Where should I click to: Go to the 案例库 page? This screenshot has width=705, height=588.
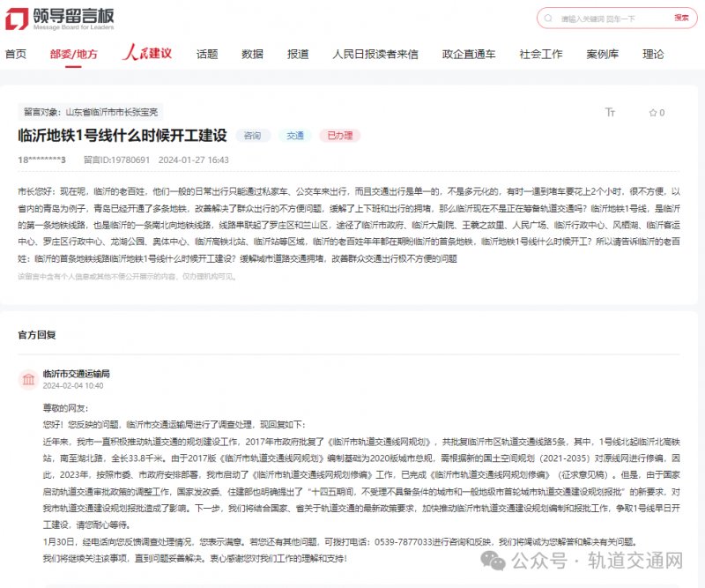[x=603, y=54]
